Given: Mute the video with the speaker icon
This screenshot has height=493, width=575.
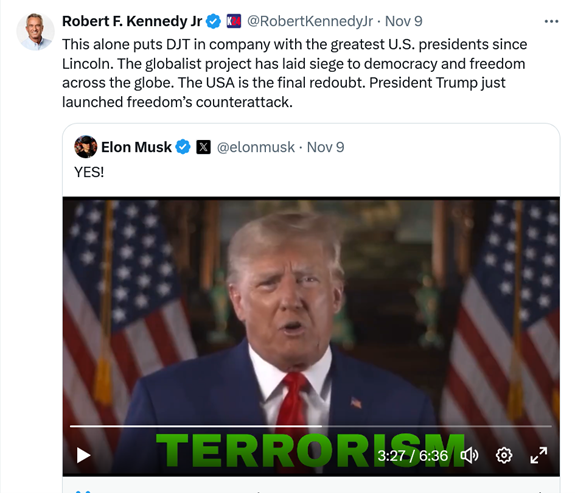Looking at the screenshot, I should [469, 456].
